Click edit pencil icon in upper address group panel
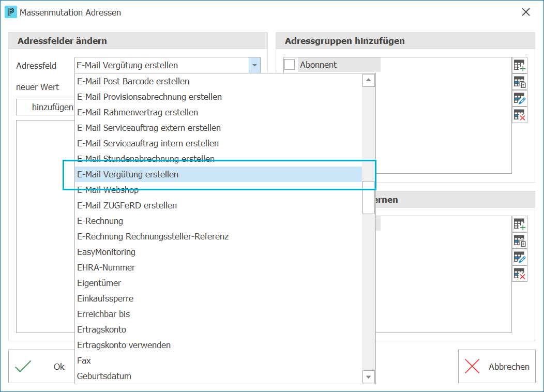 pyautogui.click(x=520, y=99)
